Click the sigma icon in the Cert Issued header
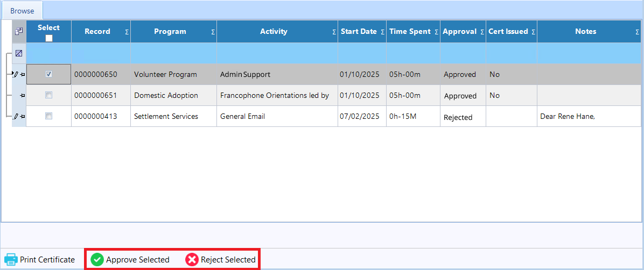Image resolution: width=644 pixels, height=270 pixels. coord(534,32)
